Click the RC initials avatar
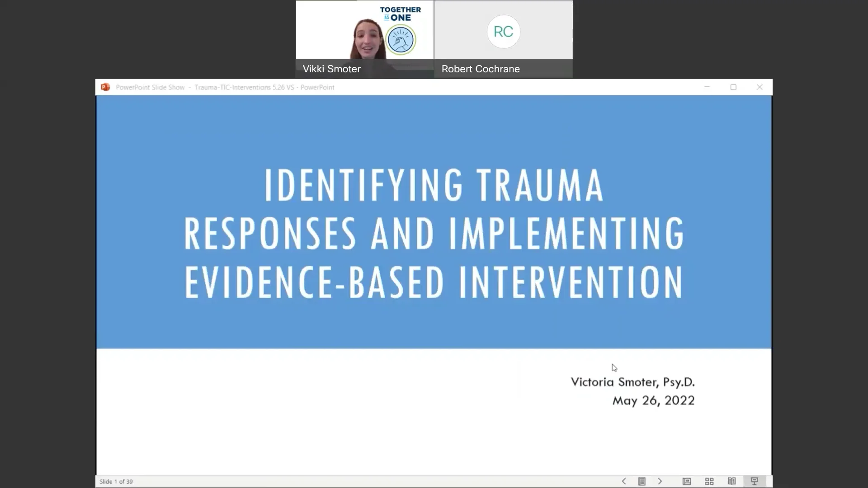 503,32
